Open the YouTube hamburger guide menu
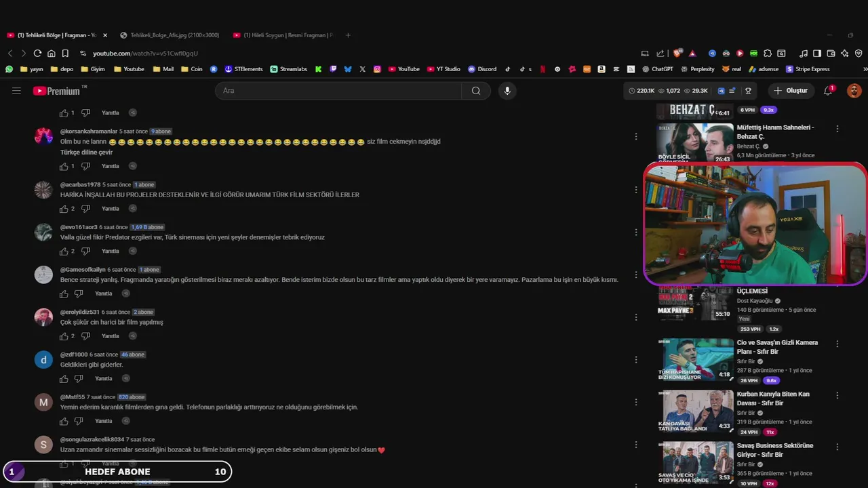The image size is (868, 488). 16,90
